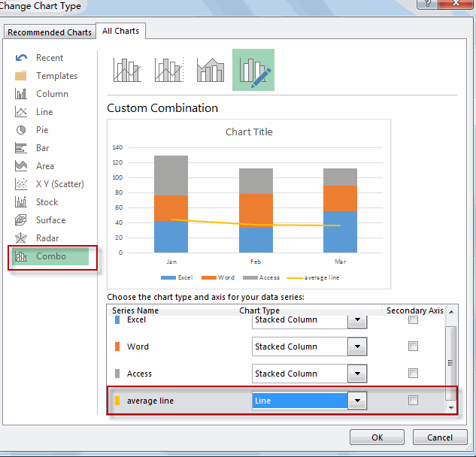Click the Access series gray swatch
The width and height of the screenshot is (476, 457).
pyautogui.click(x=117, y=374)
